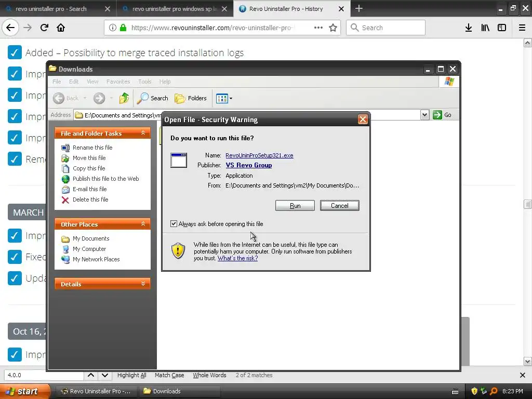
Task: Expand the Details panel
Action: (x=143, y=284)
